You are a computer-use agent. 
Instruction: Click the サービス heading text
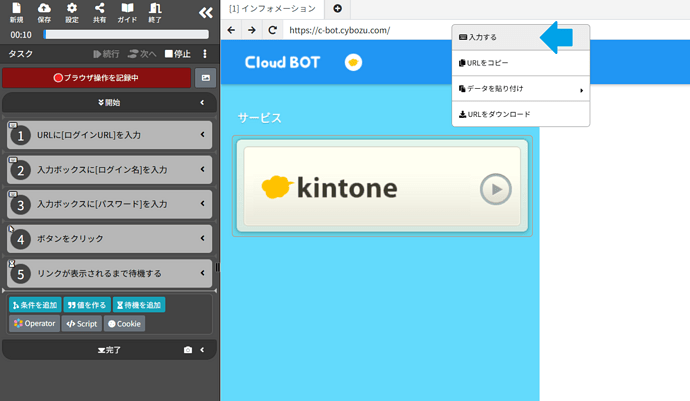260,118
